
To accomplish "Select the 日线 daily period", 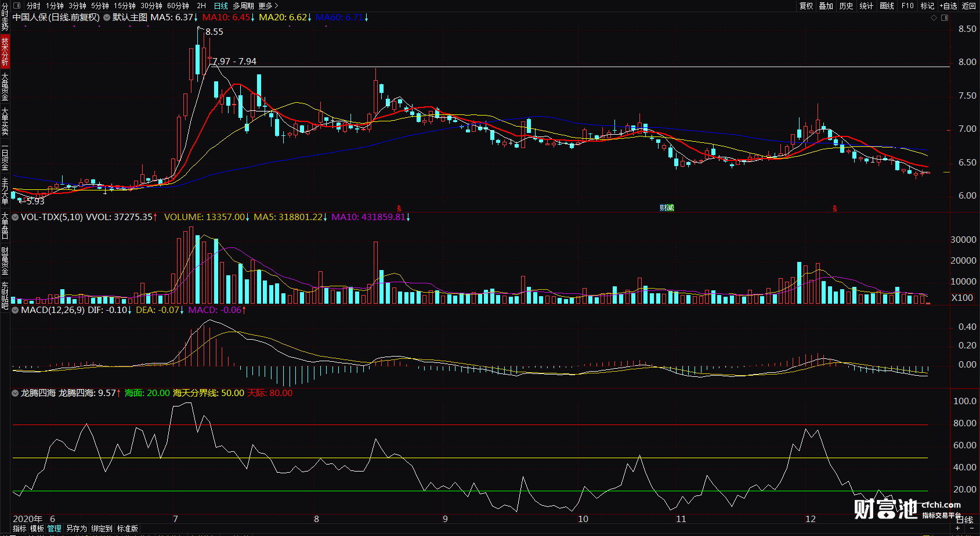I will (221, 6).
